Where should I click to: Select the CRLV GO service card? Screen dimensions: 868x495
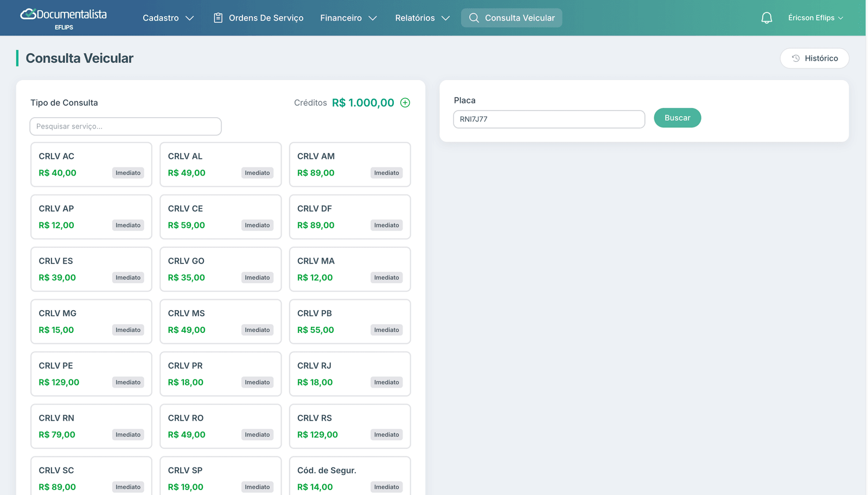[x=221, y=269]
